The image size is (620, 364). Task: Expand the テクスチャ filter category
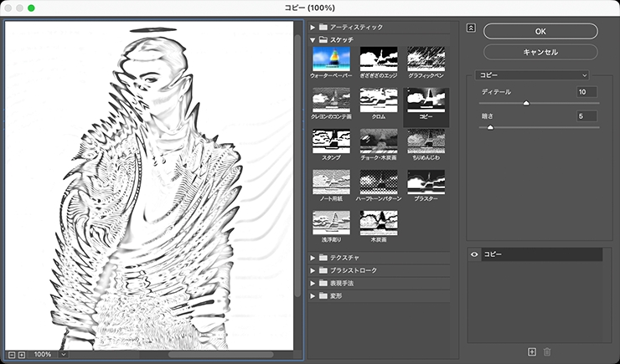tap(313, 258)
